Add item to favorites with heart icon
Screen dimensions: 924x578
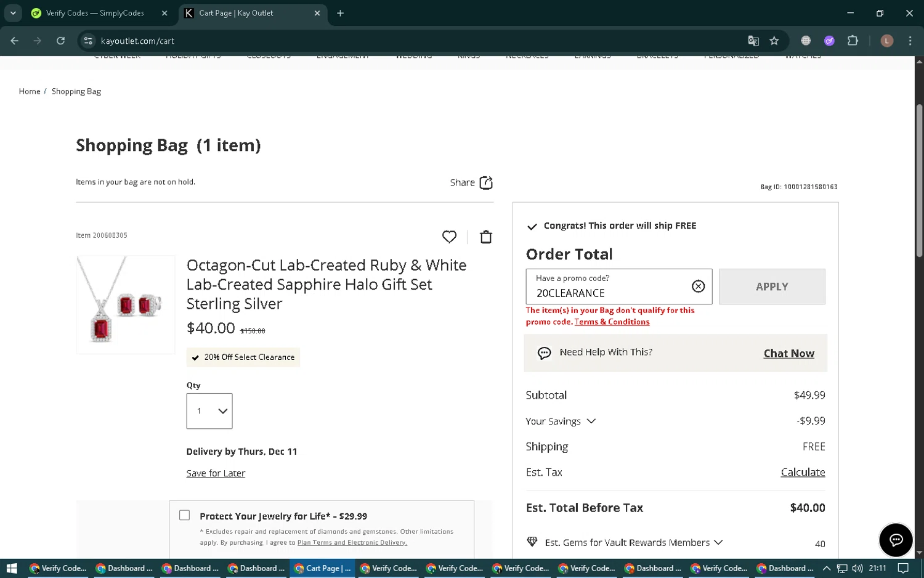click(449, 237)
